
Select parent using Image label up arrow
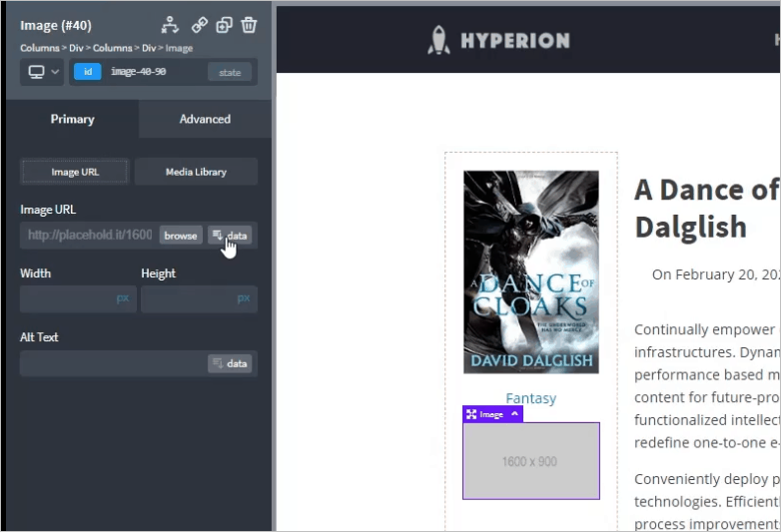pyautogui.click(x=514, y=414)
